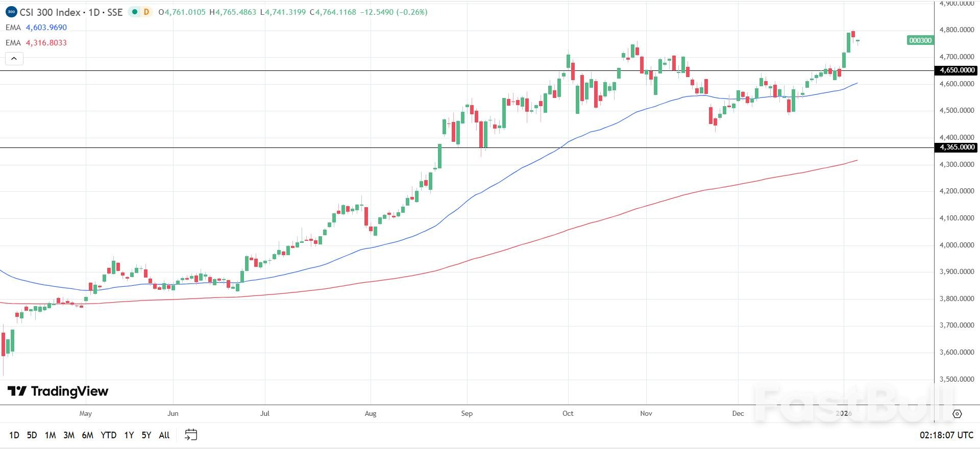980x449 pixels.
Task: Switch to the YTD time range
Action: [x=108, y=435]
